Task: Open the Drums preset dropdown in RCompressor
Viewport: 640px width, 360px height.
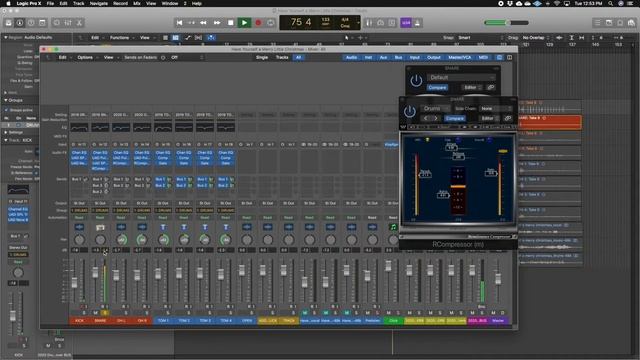Action: click(436, 109)
